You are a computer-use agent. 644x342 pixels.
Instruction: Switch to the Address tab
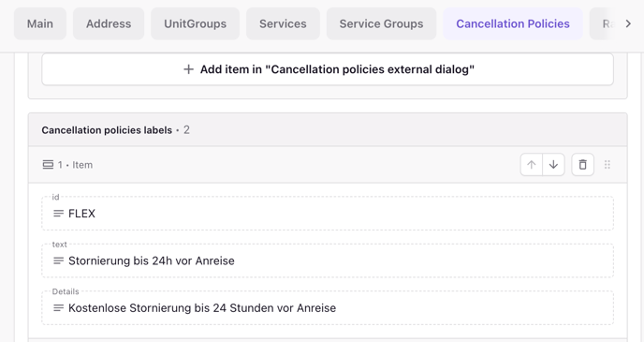[109, 23]
